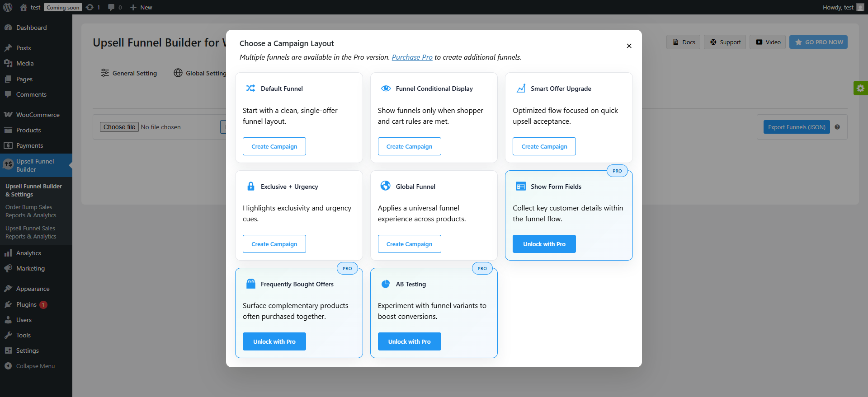
Task: Click the user avatar next to Howdy, test
Action: 860,7
